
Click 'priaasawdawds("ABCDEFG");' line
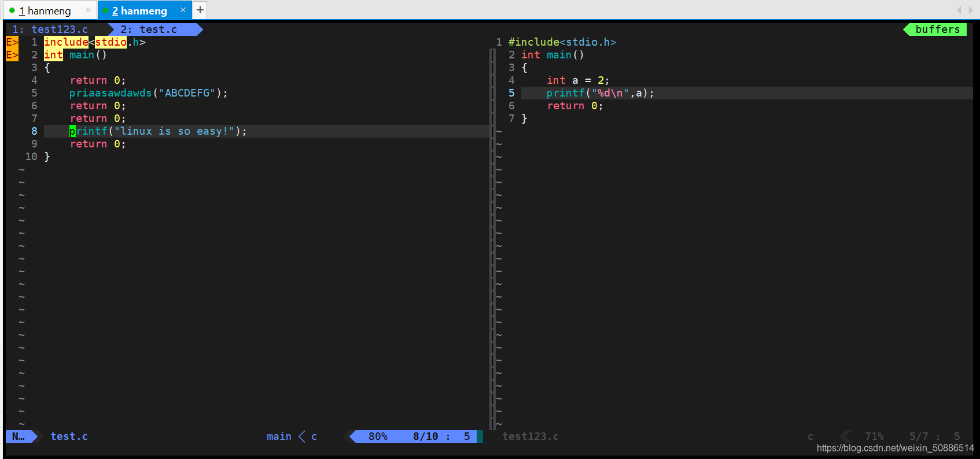149,93
